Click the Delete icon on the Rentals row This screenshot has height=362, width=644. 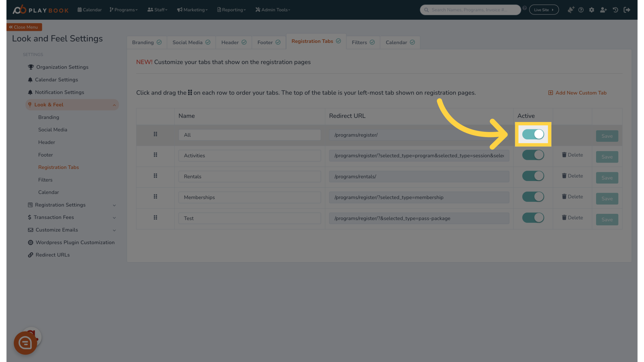573,176
